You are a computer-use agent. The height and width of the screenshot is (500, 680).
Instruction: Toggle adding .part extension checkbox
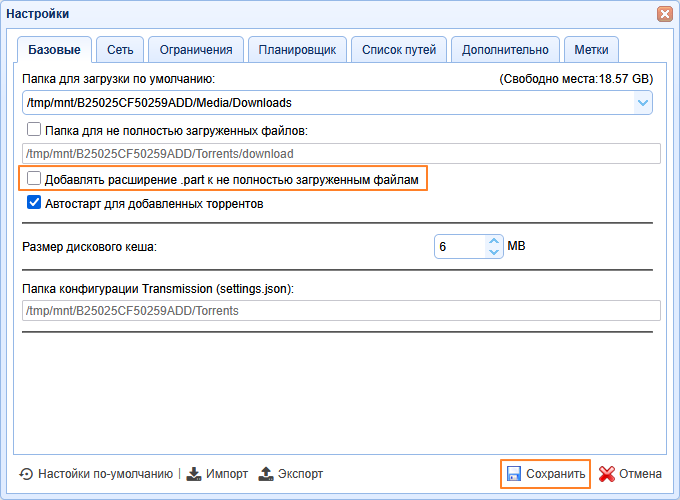(34, 179)
